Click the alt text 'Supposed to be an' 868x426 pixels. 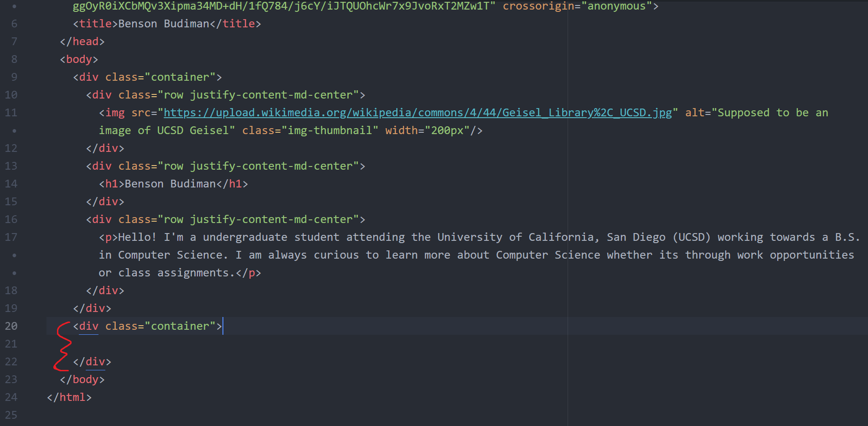773,113
